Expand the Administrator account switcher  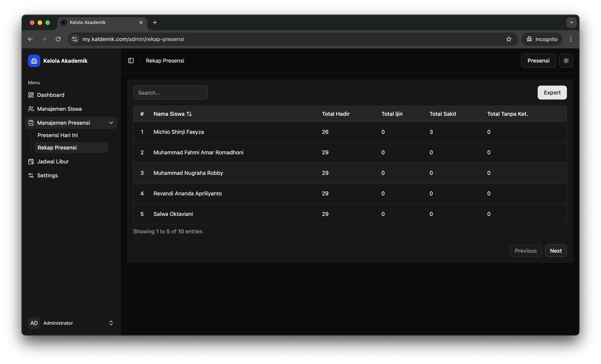[111, 323]
